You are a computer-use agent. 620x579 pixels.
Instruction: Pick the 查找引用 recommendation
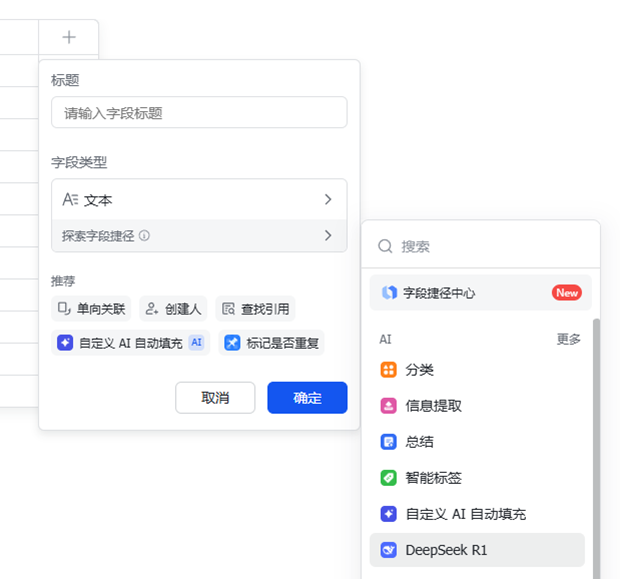tap(256, 309)
